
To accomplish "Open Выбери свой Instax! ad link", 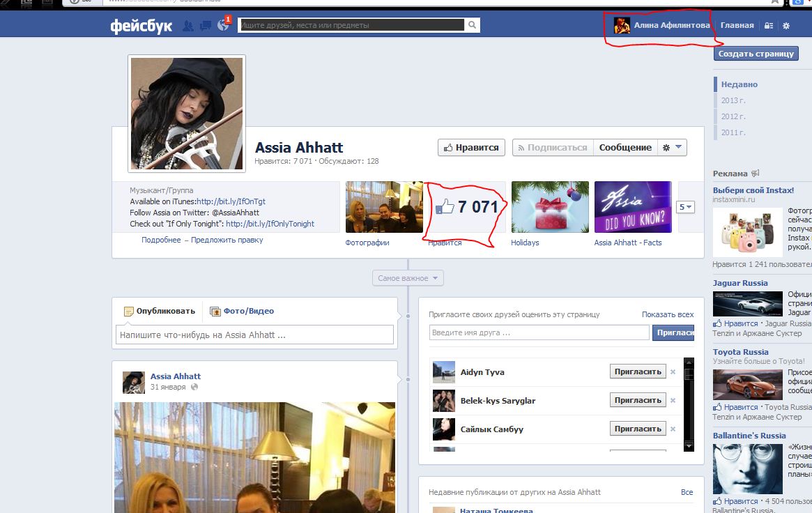I will point(753,190).
